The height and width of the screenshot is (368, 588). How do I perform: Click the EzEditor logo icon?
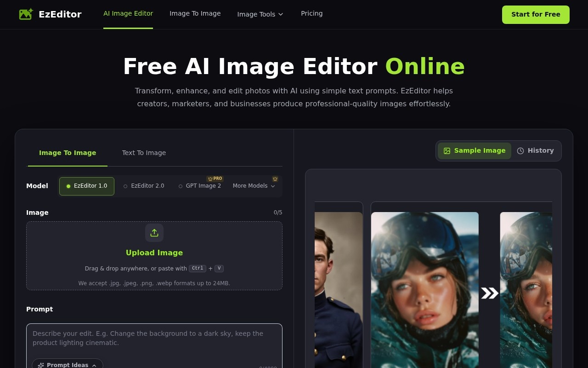(26, 14)
